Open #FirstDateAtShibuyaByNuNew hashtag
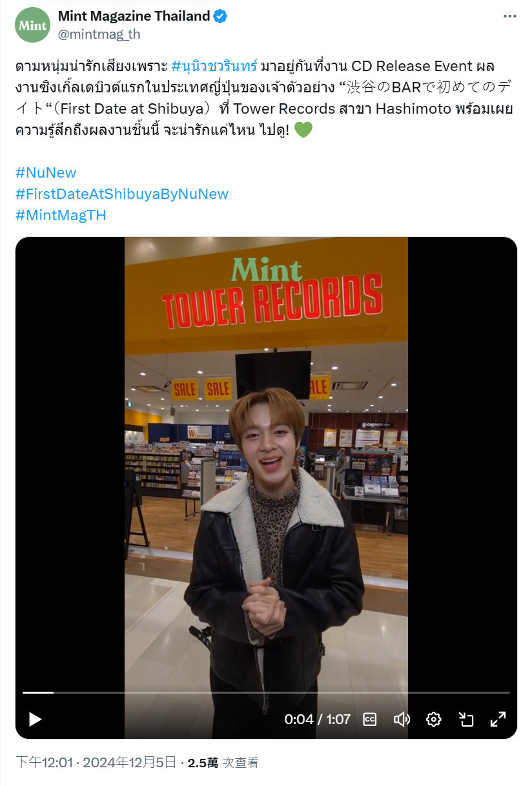This screenshot has width=532, height=786. [122, 194]
